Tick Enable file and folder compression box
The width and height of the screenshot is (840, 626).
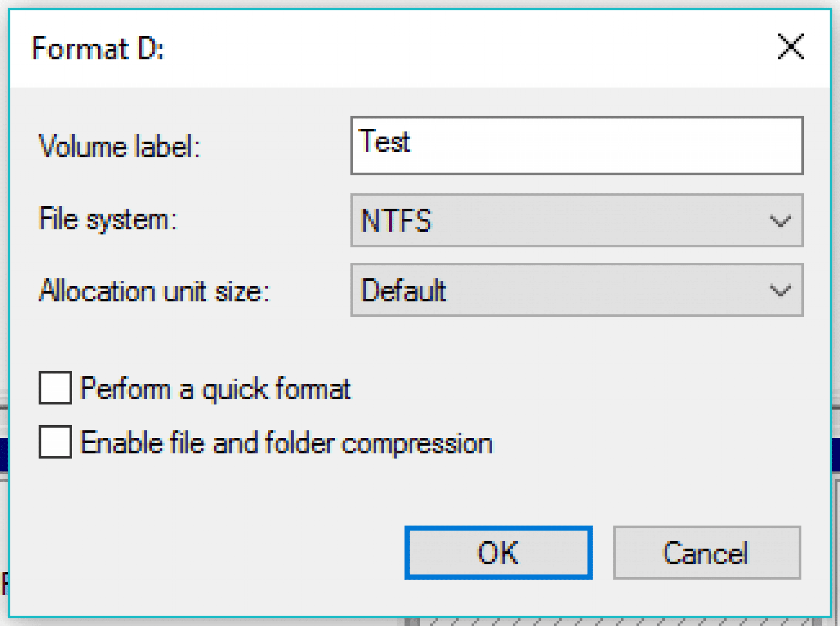(x=55, y=442)
